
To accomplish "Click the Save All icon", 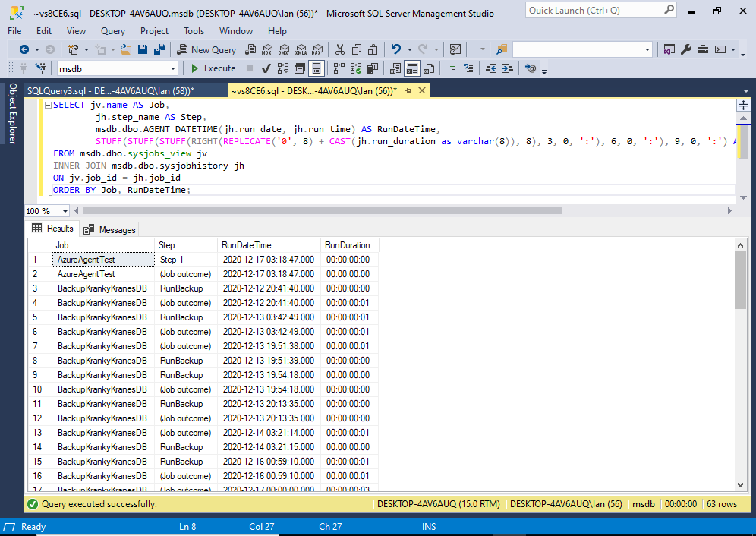I will (159, 49).
